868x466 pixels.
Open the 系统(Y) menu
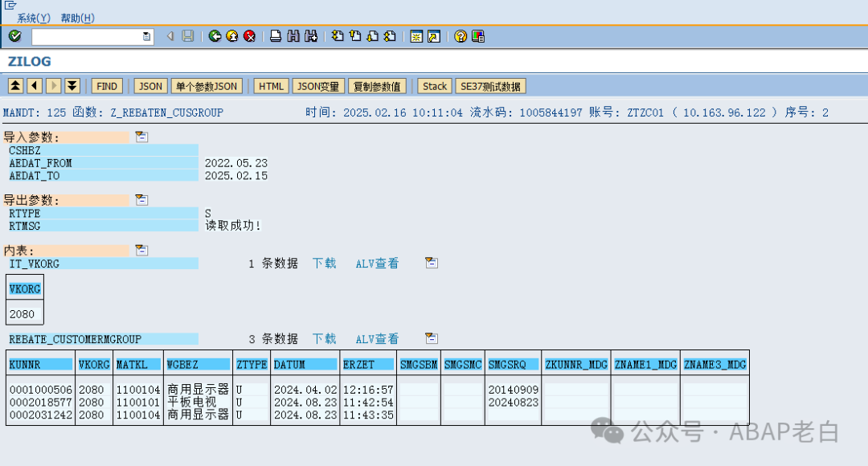34,18
